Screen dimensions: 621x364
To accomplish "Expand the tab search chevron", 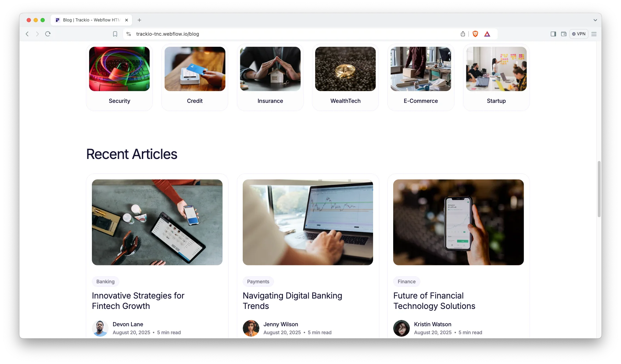I will pyautogui.click(x=595, y=20).
